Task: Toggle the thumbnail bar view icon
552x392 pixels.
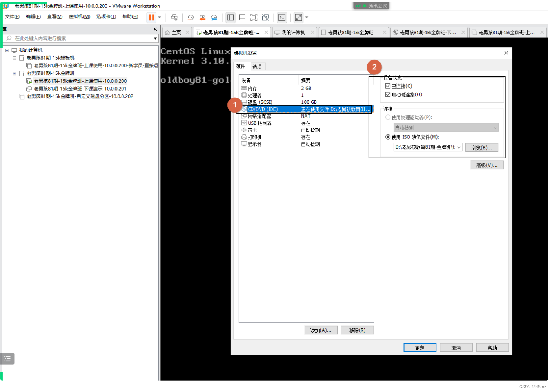Action: [242, 17]
